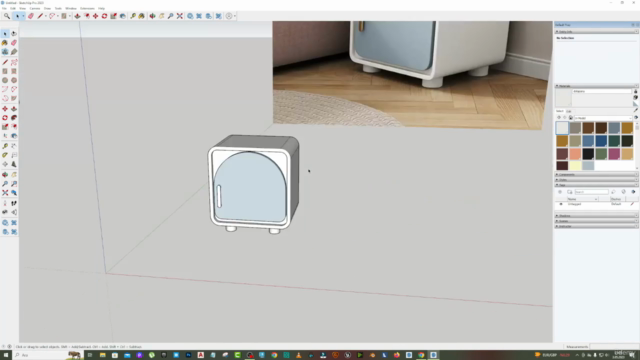Expand the Components panel
640x360 pixels.
click(596, 175)
